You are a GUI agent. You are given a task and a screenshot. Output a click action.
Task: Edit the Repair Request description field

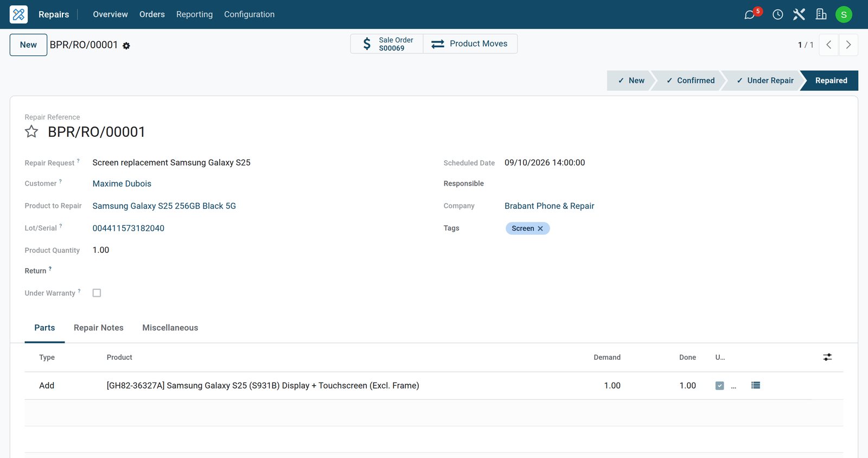click(171, 163)
